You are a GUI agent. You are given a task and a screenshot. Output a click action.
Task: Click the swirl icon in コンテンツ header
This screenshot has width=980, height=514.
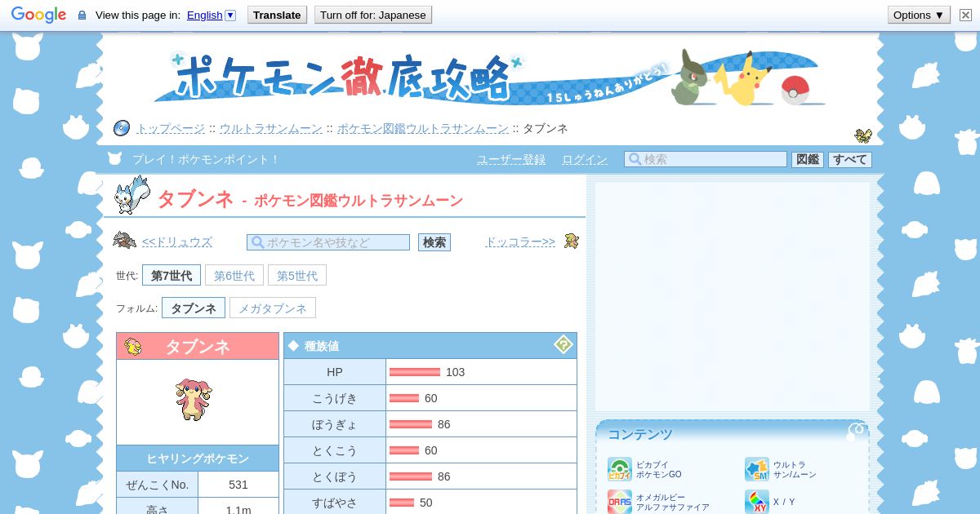coord(856,432)
